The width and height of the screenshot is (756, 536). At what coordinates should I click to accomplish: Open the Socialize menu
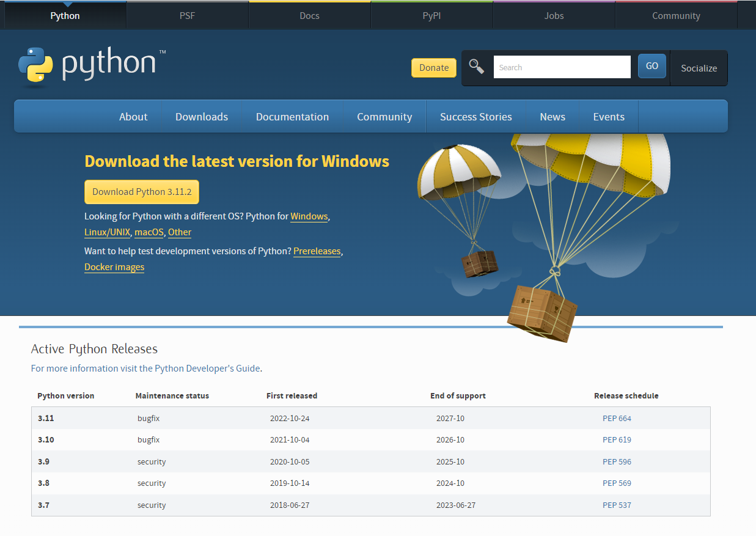tap(699, 68)
